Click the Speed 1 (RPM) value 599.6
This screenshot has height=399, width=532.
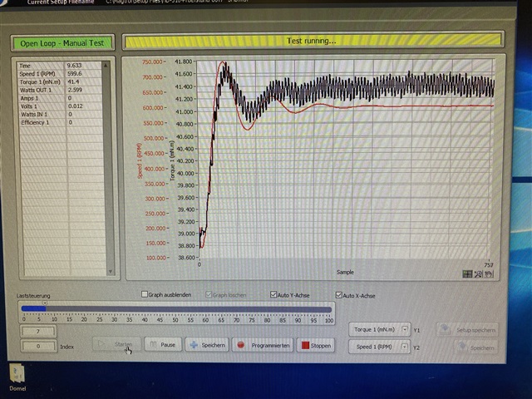[x=75, y=74]
